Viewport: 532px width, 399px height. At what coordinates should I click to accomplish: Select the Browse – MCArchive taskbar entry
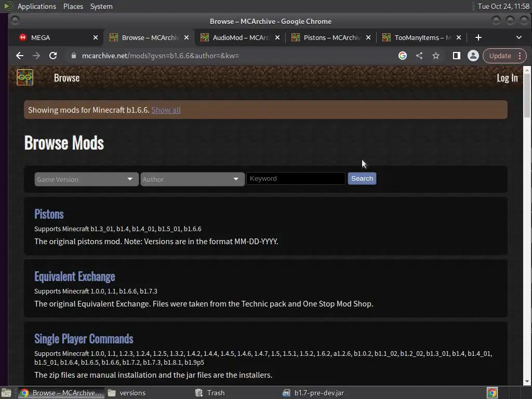click(61, 393)
